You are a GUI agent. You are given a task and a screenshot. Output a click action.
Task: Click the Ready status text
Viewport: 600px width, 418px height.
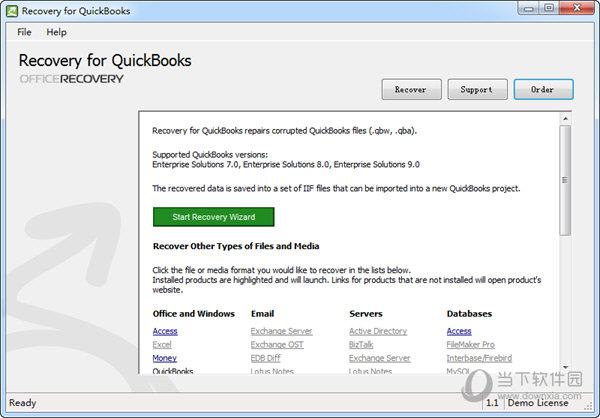[x=23, y=403]
